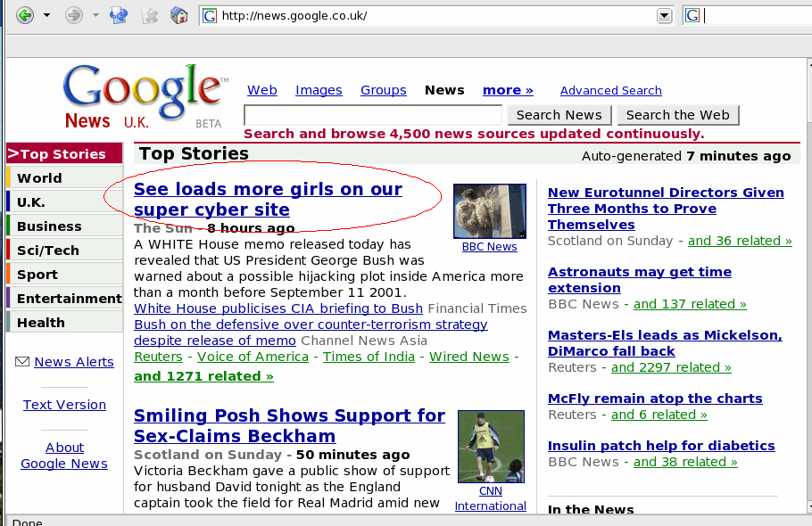Open 'and 36 related »' link

click(740, 241)
